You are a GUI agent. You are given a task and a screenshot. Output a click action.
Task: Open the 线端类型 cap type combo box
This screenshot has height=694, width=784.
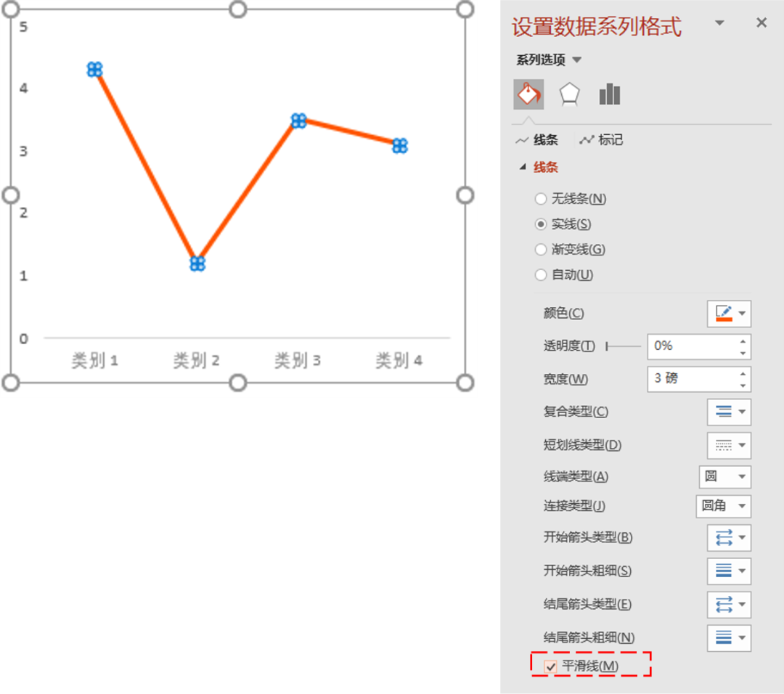click(x=724, y=477)
